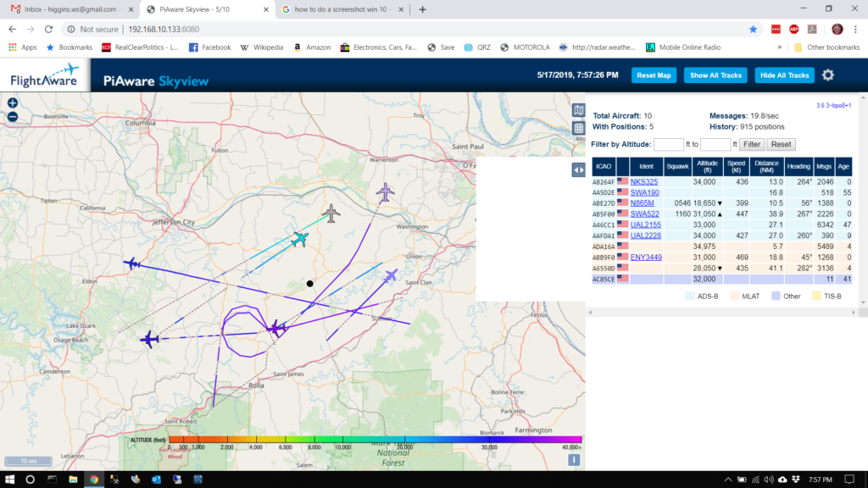Sort table by Msgs column header
The height and width of the screenshot is (488, 868).
824,167
